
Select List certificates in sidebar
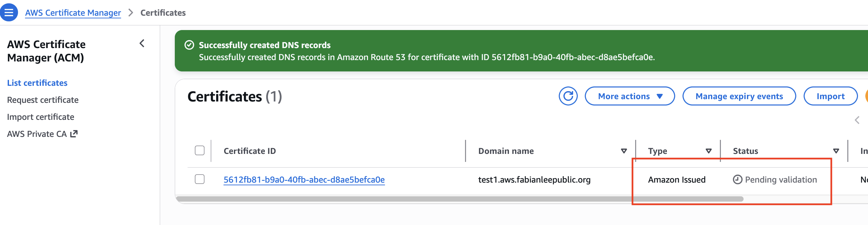(37, 83)
